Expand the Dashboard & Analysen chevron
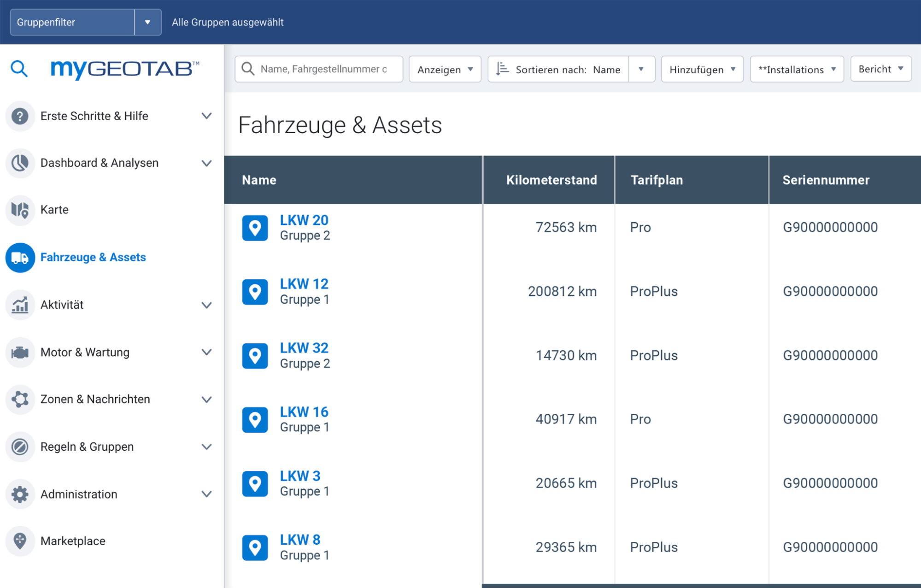Image resolution: width=921 pixels, height=588 pixels. point(206,163)
